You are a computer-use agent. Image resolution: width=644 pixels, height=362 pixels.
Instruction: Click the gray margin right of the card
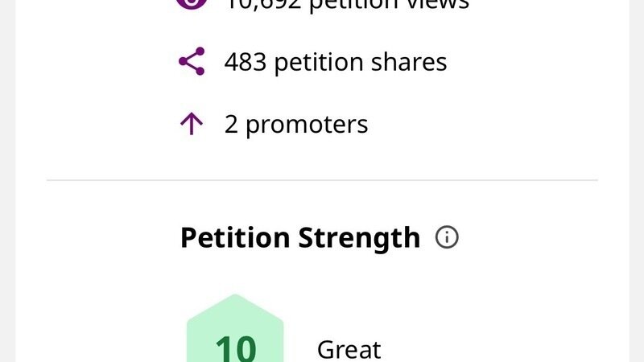coord(636,181)
